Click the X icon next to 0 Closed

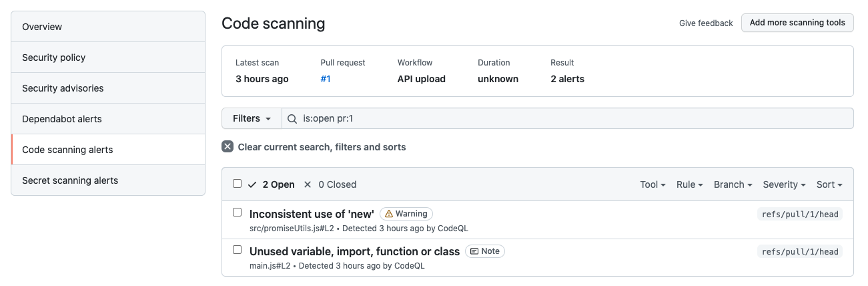pos(308,184)
